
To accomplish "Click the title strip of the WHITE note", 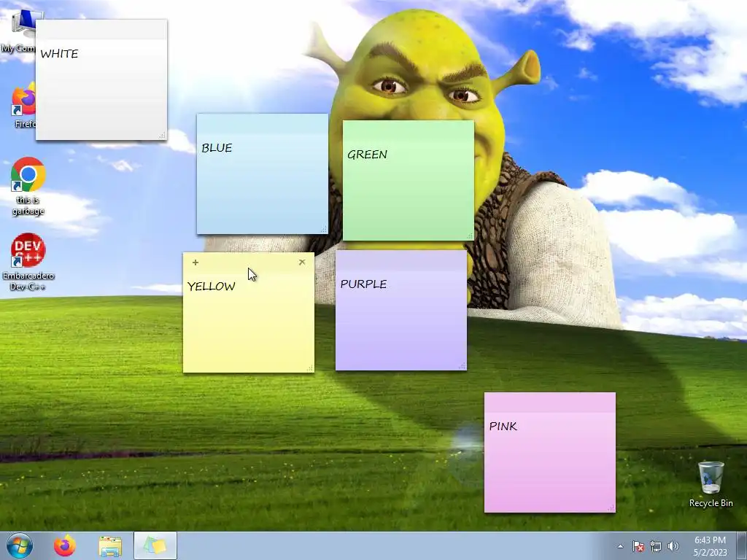I will [101, 29].
